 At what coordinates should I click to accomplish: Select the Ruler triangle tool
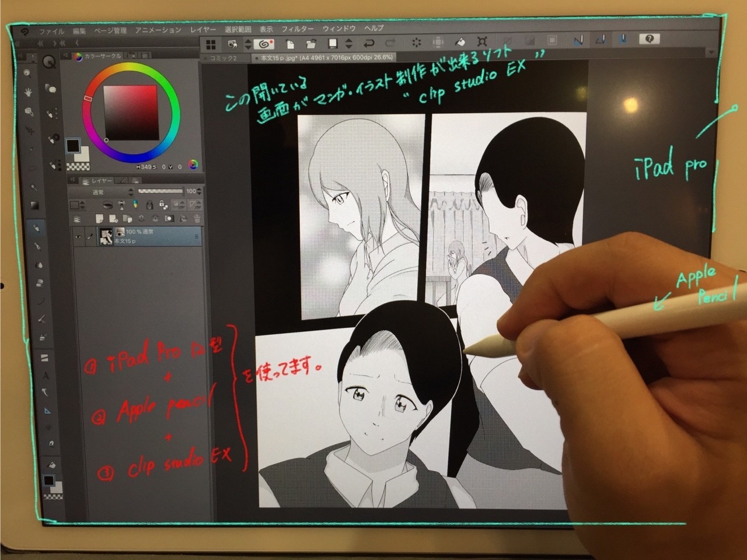click(x=48, y=411)
